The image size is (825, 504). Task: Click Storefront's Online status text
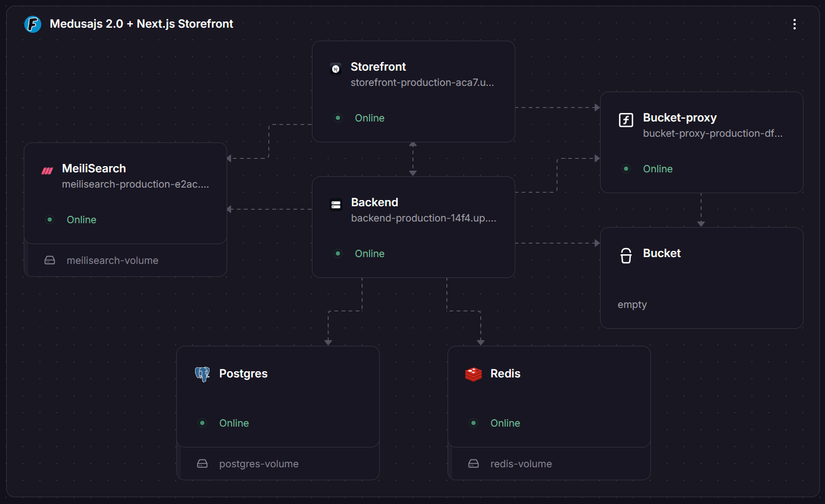(x=370, y=118)
